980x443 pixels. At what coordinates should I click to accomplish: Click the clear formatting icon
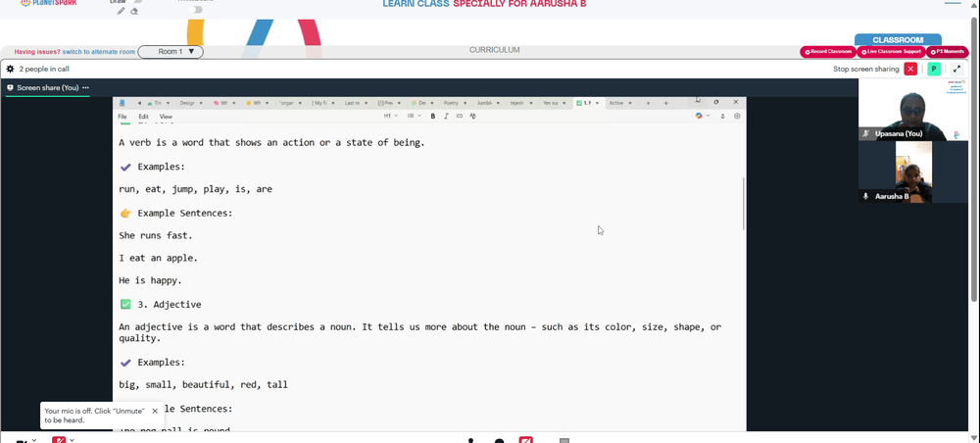coord(472,117)
